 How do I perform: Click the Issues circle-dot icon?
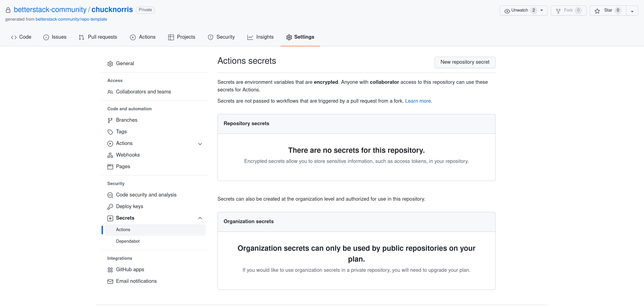click(46, 37)
